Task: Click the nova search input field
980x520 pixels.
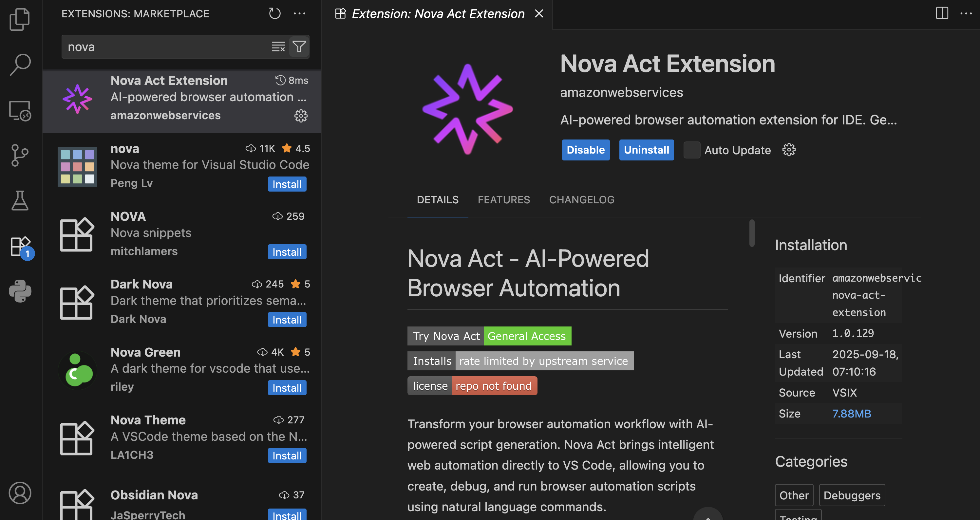Action: [163, 47]
